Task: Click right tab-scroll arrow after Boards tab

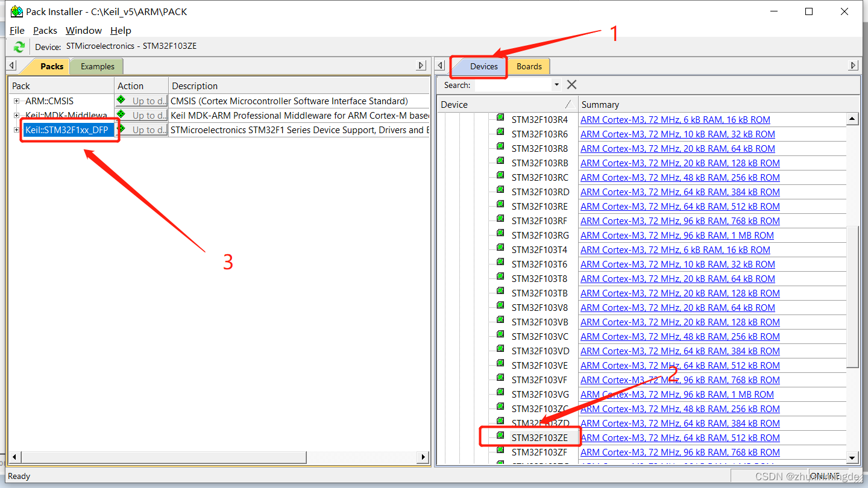Action: (x=853, y=66)
